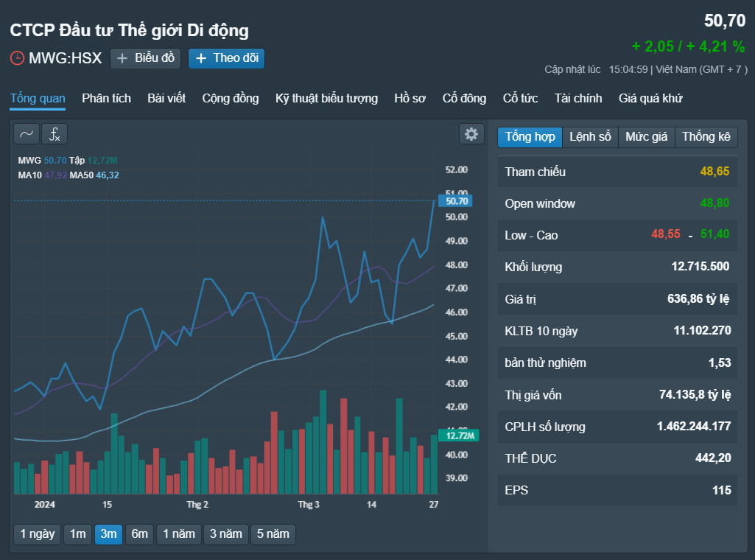
Task: Click the CPLH số lượng value 1.462.244.177
Action: click(694, 426)
